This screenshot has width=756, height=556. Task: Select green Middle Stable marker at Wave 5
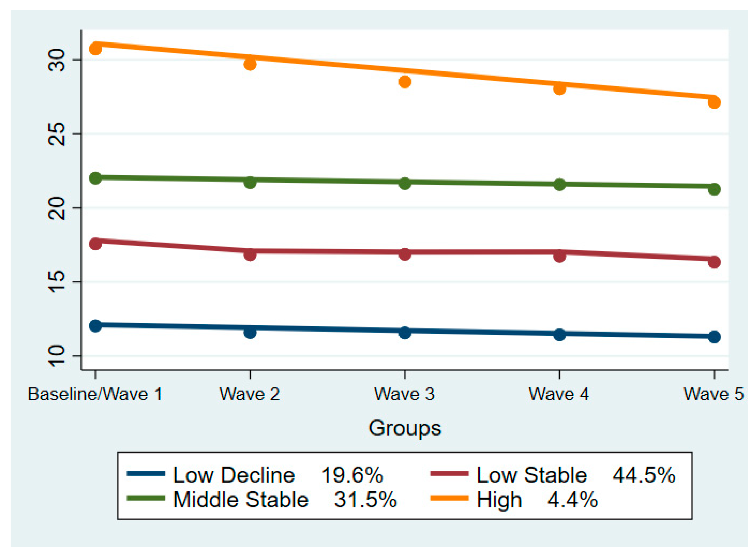(714, 189)
